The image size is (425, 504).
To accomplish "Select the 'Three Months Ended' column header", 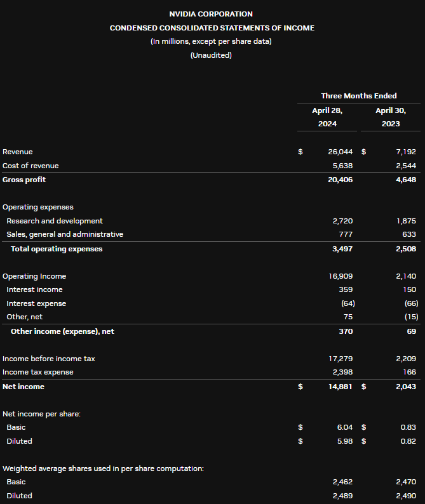I will click(359, 96).
